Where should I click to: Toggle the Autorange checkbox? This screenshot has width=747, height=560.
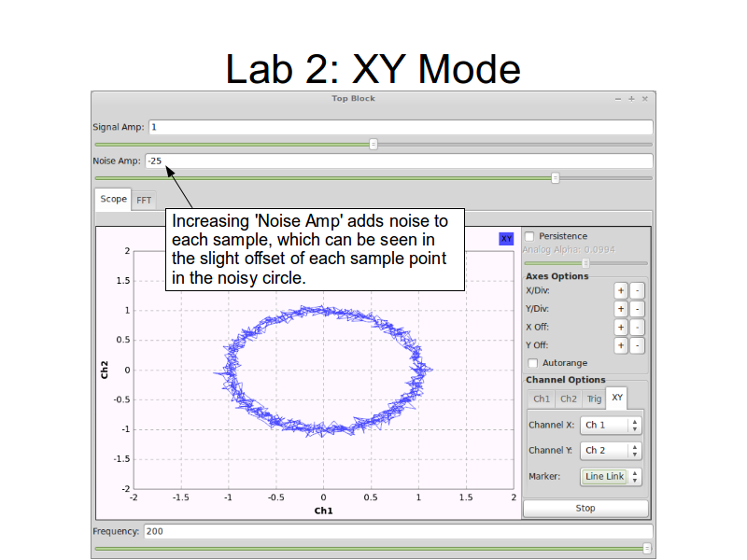533,363
